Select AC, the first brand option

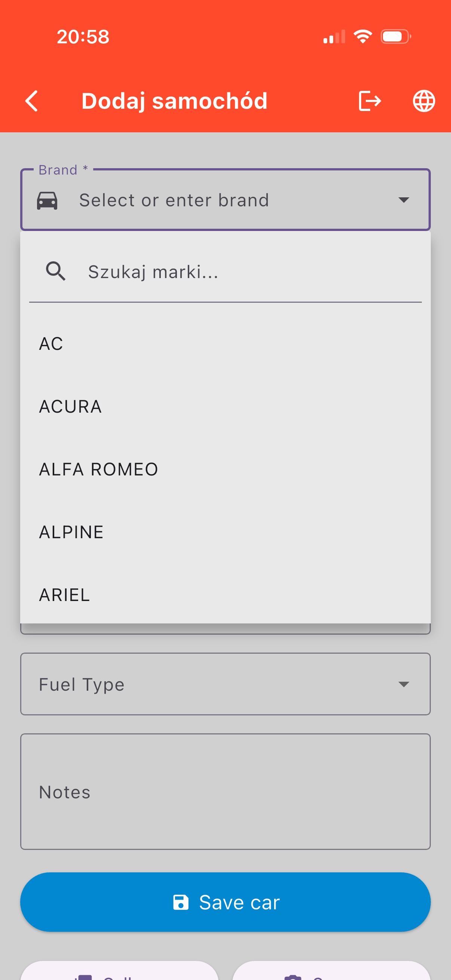pos(51,343)
